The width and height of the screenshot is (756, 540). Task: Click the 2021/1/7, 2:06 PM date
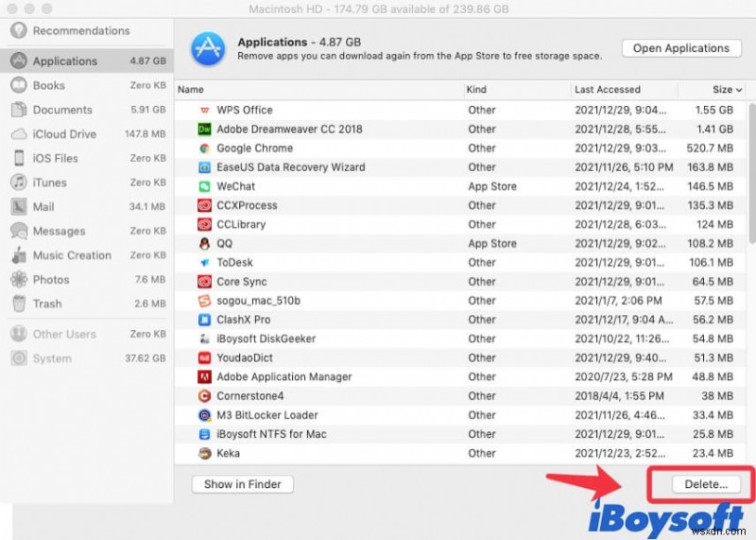click(618, 301)
